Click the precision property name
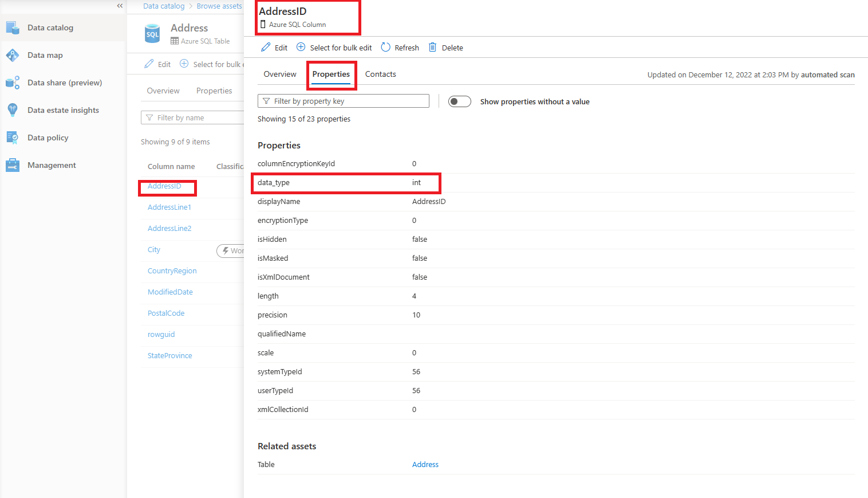This screenshot has height=498, width=868. 273,315
